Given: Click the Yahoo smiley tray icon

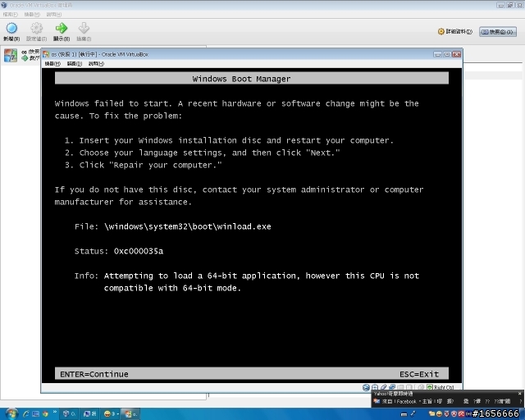Looking at the screenshot, I should coord(439,414).
